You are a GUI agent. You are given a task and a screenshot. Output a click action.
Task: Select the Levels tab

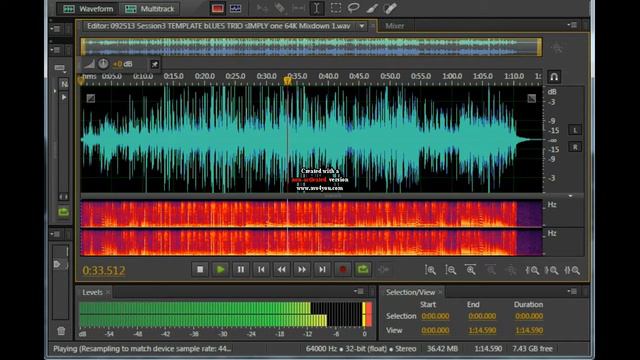pyautogui.click(x=92, y=292)
